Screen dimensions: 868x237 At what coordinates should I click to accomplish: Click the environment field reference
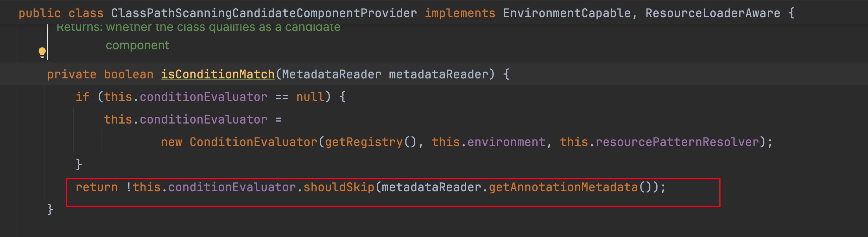[506, 142]
